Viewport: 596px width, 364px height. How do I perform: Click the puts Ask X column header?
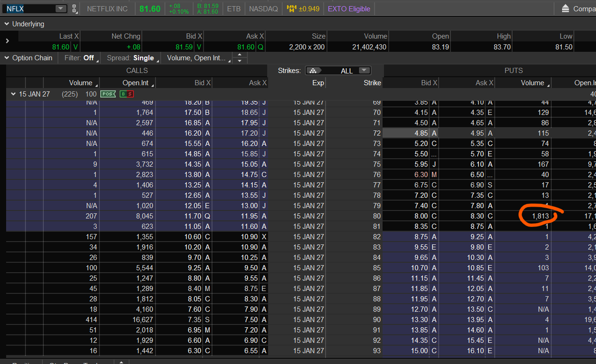[x=484, y=83]
